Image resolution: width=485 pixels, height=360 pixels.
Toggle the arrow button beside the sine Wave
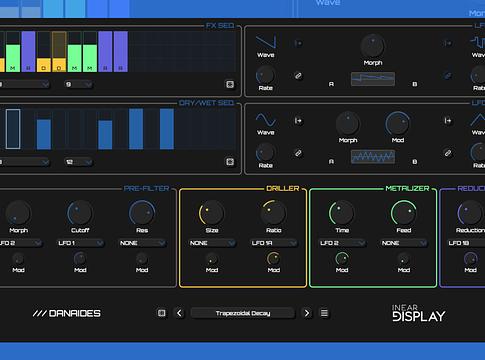pyautogui.click(x=298, y=121)
